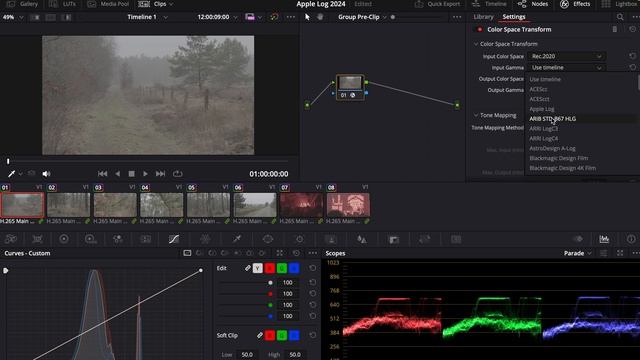Play in reverse
The image size is (640, 360).
point(118,174)
